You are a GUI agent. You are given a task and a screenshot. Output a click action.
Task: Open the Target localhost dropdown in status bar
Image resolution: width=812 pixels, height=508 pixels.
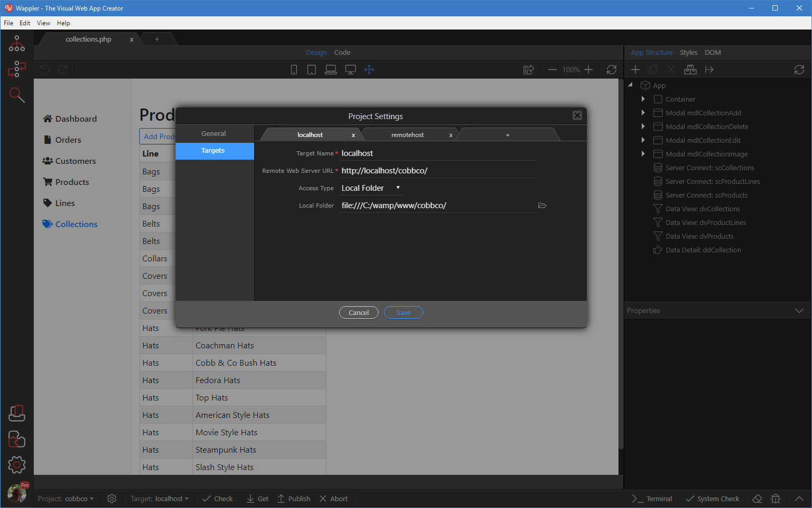(x=159, y=499)
